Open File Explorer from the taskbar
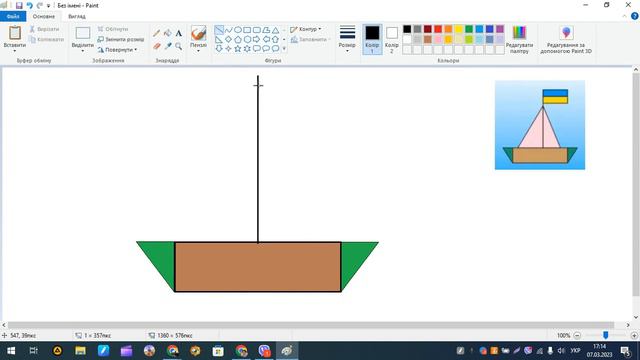The height and width of the screenshot is (360, 640). point(80,351)
